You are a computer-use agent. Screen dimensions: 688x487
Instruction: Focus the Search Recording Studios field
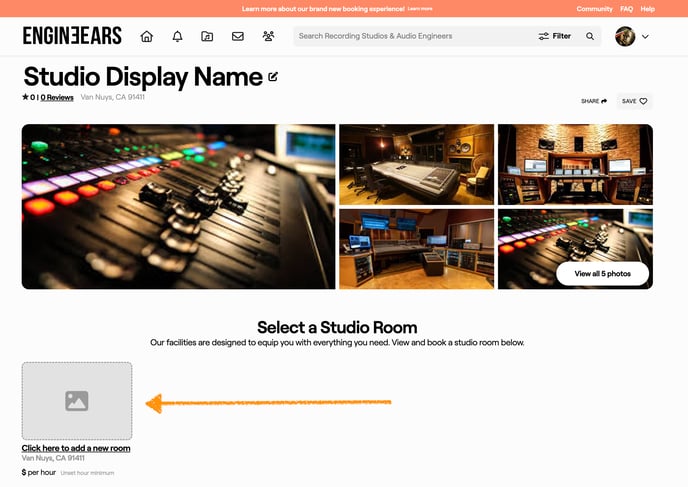click(410, 36)
